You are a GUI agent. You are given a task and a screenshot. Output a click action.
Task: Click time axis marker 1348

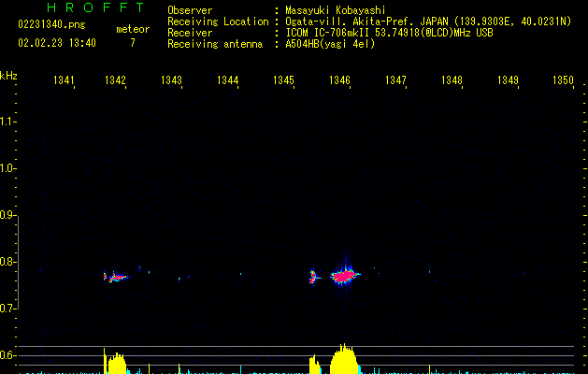pos(452,80)
